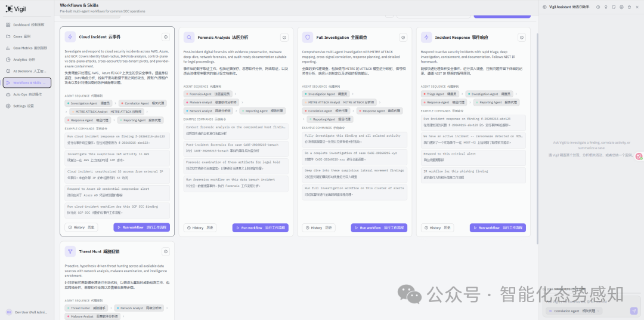644x320 pixels.
Task: Click 'Post-incident forensics for case' command
Action: [236, 149]
